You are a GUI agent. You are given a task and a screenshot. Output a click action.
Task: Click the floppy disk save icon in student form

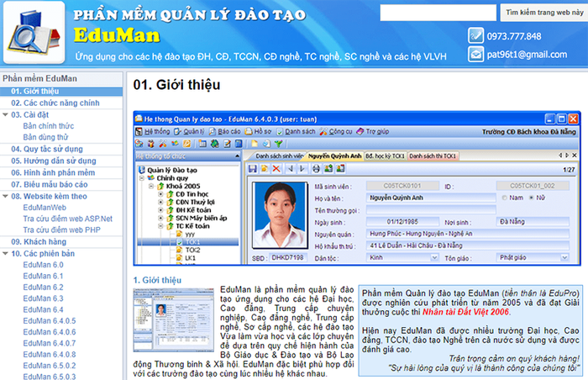[252, 169]
